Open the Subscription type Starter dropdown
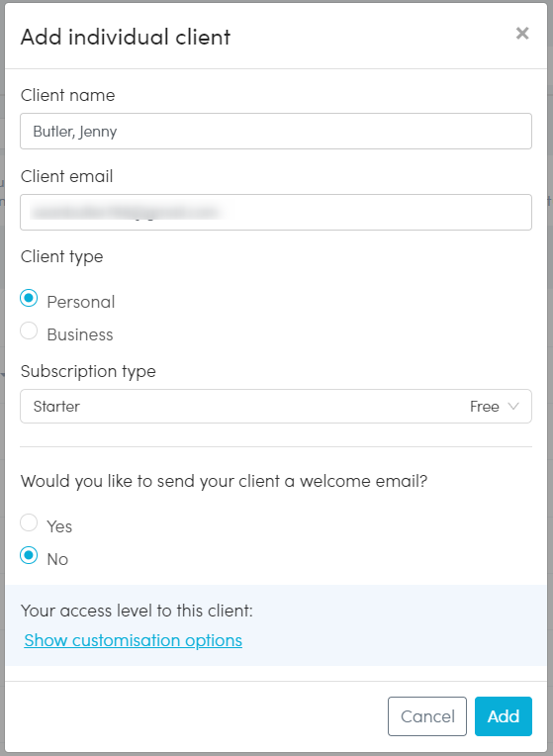553x756 pixels. coord(276,407)
